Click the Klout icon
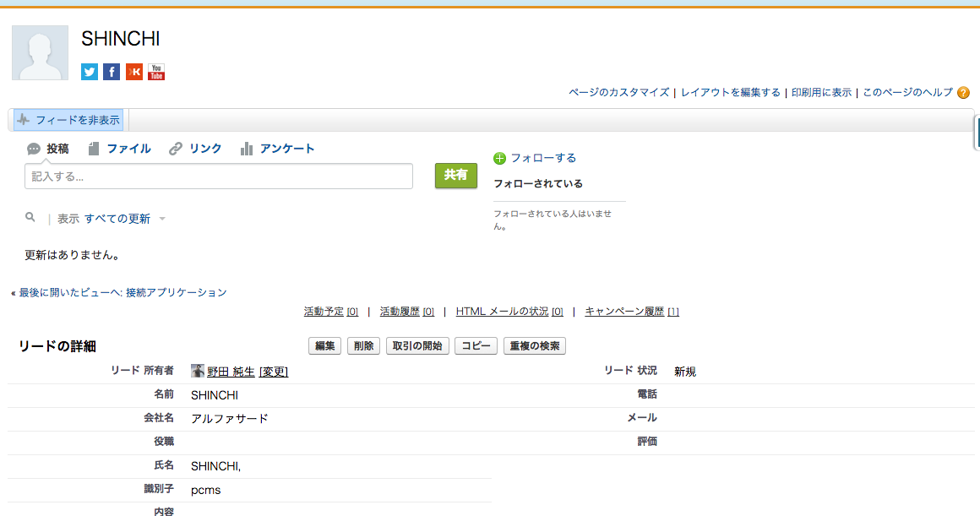980x516 pixels. 133,72
